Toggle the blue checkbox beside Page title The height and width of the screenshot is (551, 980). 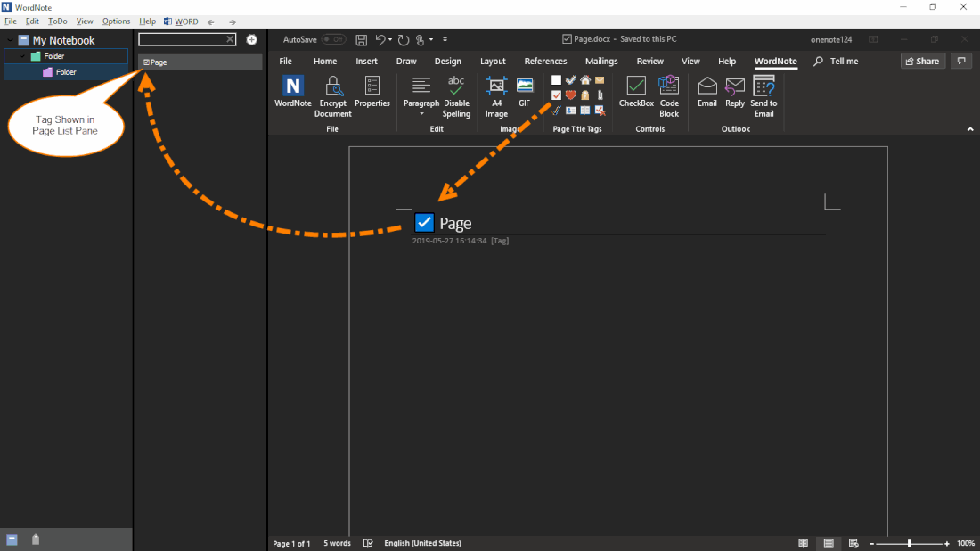point(424,223)
